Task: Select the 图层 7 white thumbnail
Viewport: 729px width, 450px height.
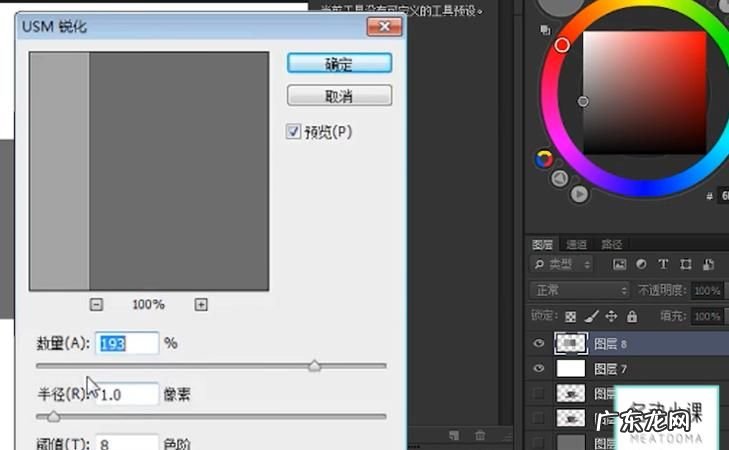Action: [570, 369]
